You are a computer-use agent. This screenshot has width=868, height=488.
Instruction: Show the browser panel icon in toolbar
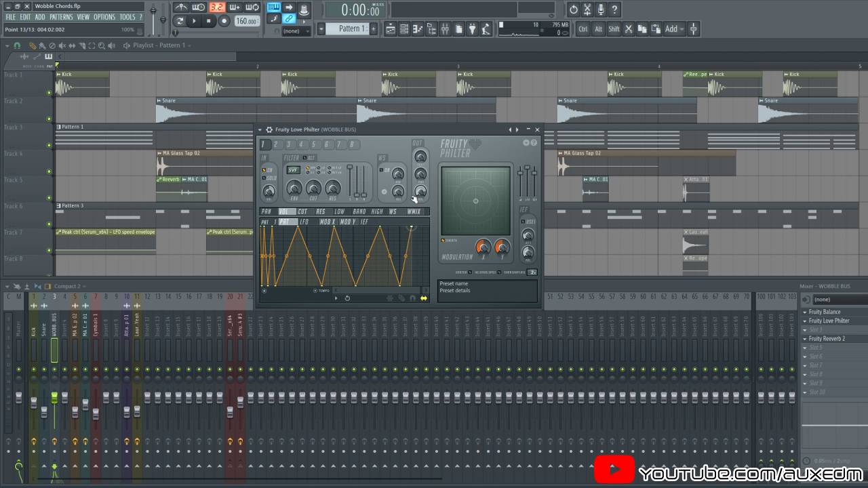(431, 28)
